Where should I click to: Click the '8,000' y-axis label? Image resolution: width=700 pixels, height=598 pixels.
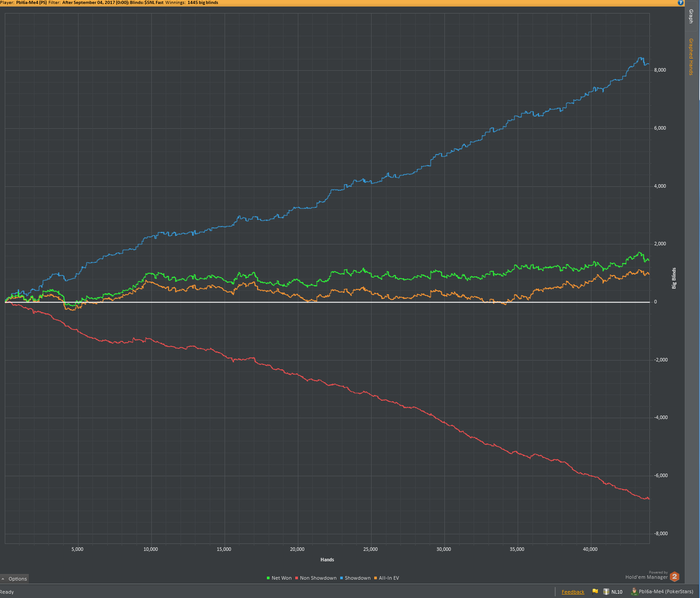(x=660, y=70)
